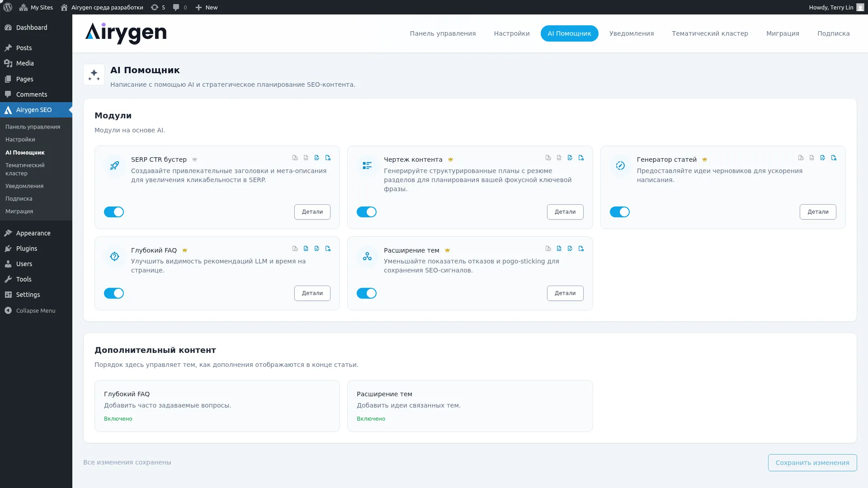Click the Airygen logo

point(126,33)
